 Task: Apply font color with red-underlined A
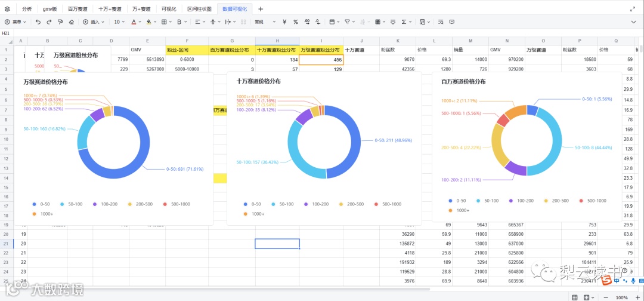click(134, 21)
